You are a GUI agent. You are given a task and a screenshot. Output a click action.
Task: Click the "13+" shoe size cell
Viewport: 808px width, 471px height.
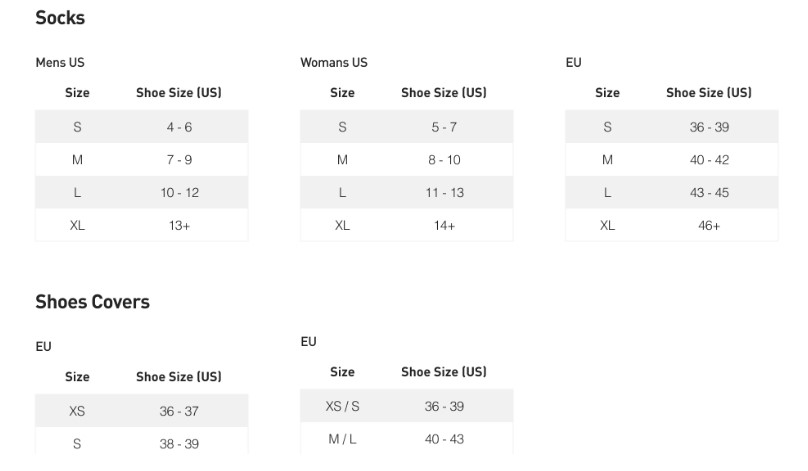point(179,226)
